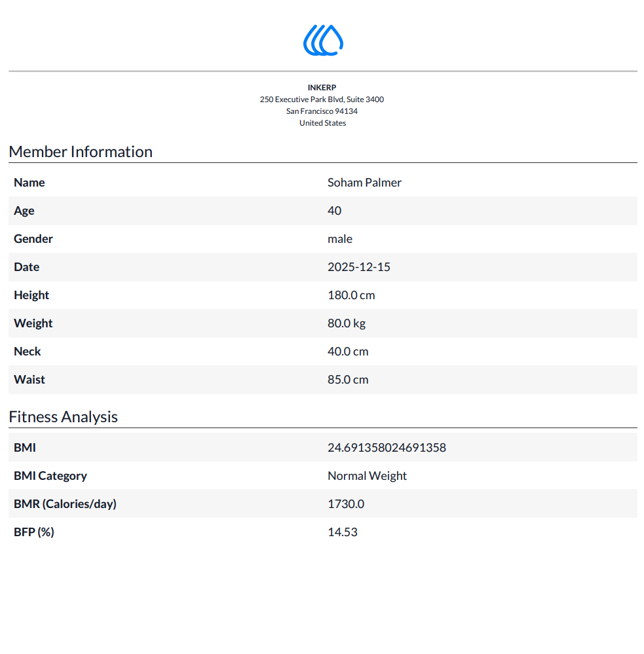Select the INKERP company name

322,88
